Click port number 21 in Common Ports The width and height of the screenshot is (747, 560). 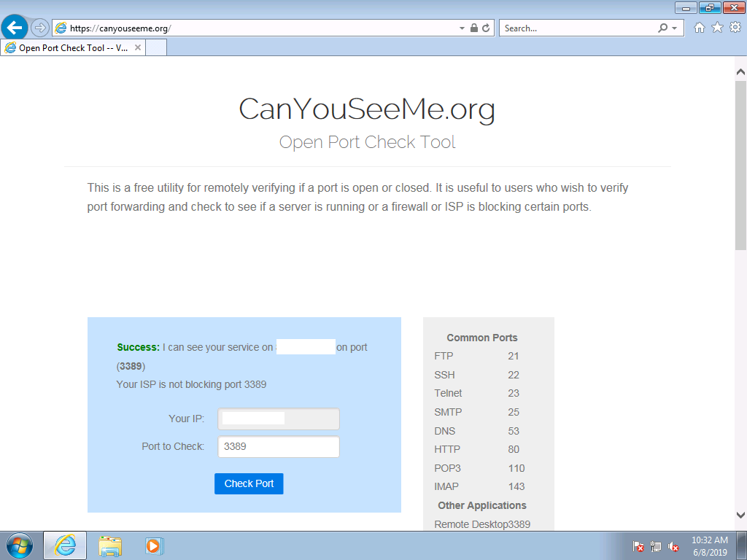pos(514,356)
